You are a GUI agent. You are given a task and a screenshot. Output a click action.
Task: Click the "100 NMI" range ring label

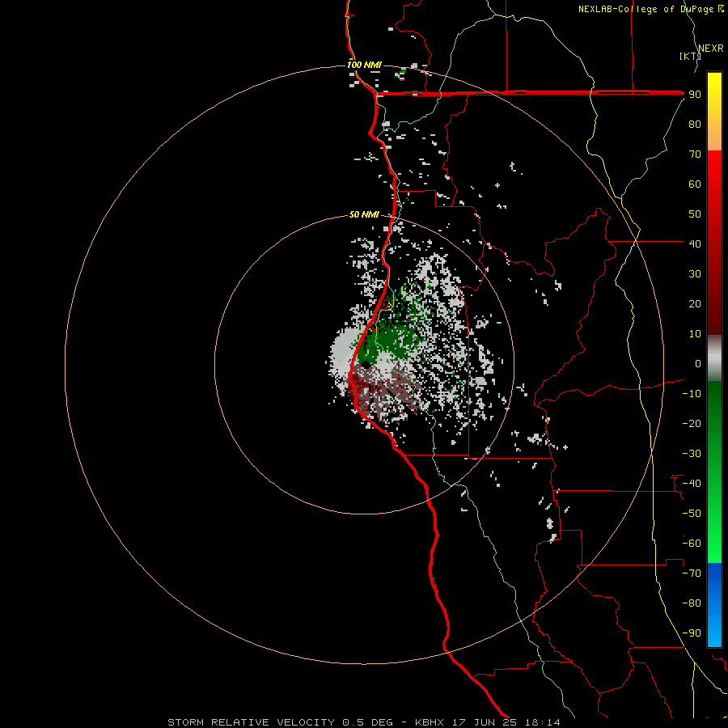coord(364,65)
